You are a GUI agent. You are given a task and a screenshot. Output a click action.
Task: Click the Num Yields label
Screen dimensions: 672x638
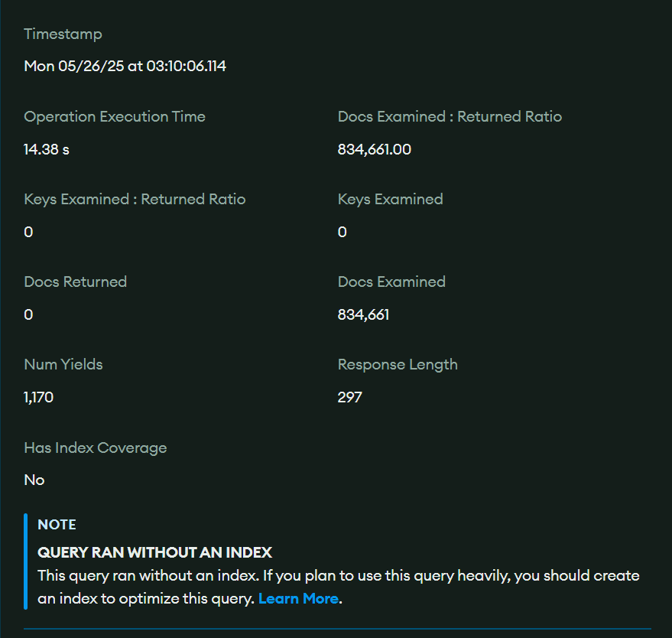[63, 365]
